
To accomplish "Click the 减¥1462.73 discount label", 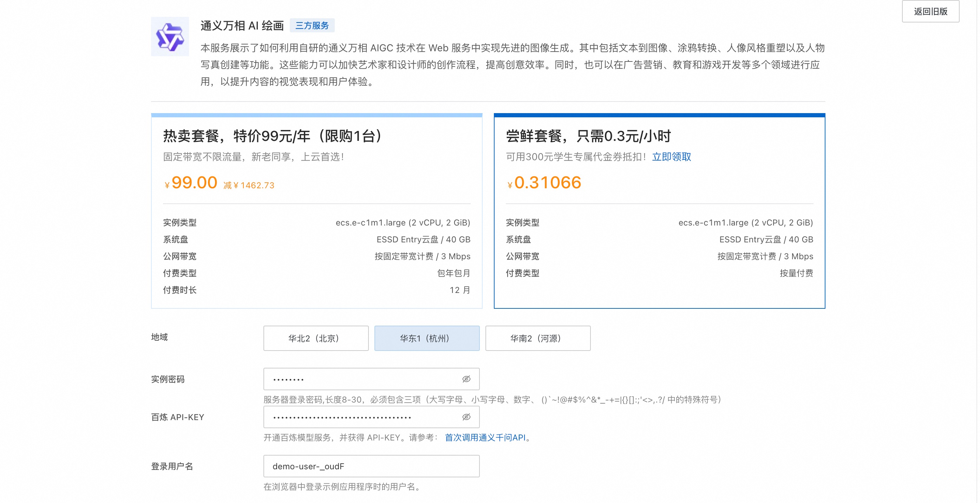I will 248,185.
